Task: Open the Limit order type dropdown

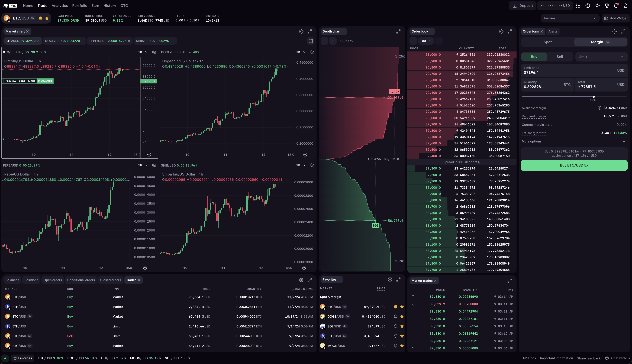Action: pos(601,57)
